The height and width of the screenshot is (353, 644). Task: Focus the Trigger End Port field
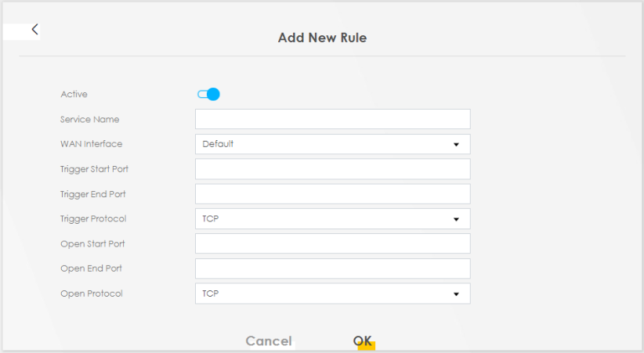(x=332, y=194)
